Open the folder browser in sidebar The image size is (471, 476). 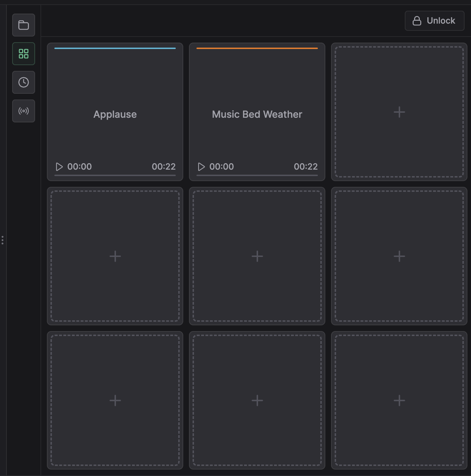tap(24, 25)
